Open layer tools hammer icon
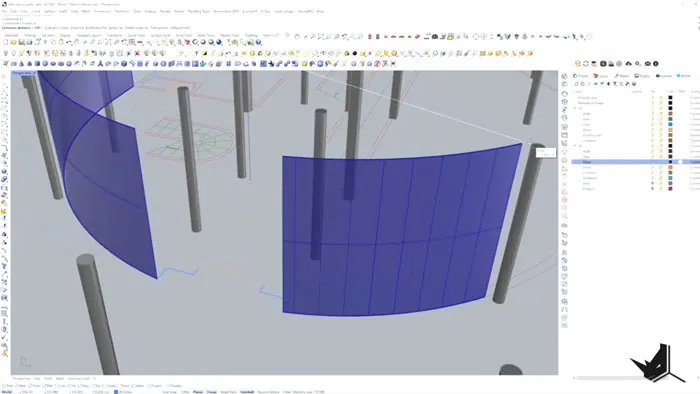 [628, 84]
